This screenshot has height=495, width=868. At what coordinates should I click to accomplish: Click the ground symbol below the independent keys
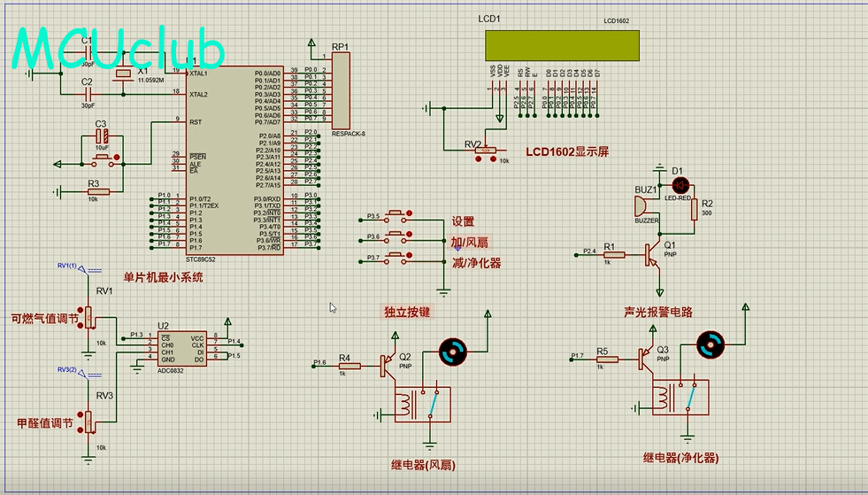tap(443, 291)
